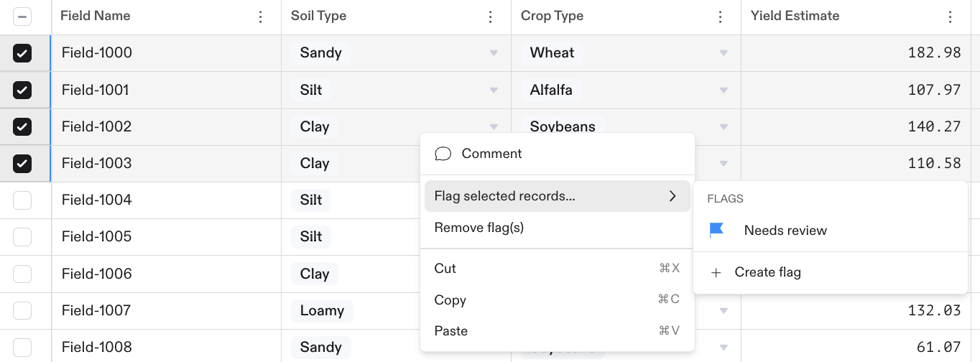
Task: Choose Paste in the context menu
Action: [451, 331]
